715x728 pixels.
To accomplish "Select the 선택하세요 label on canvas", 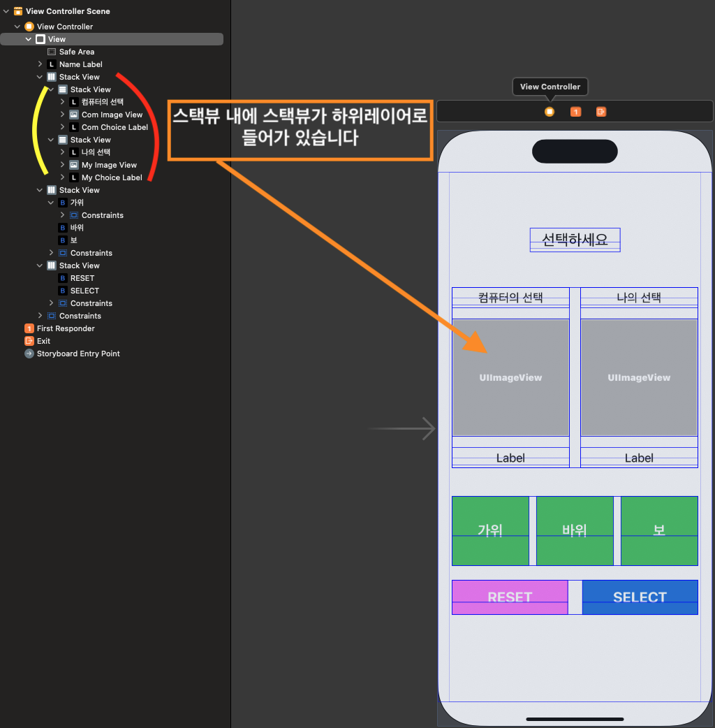I will point(575,240).
